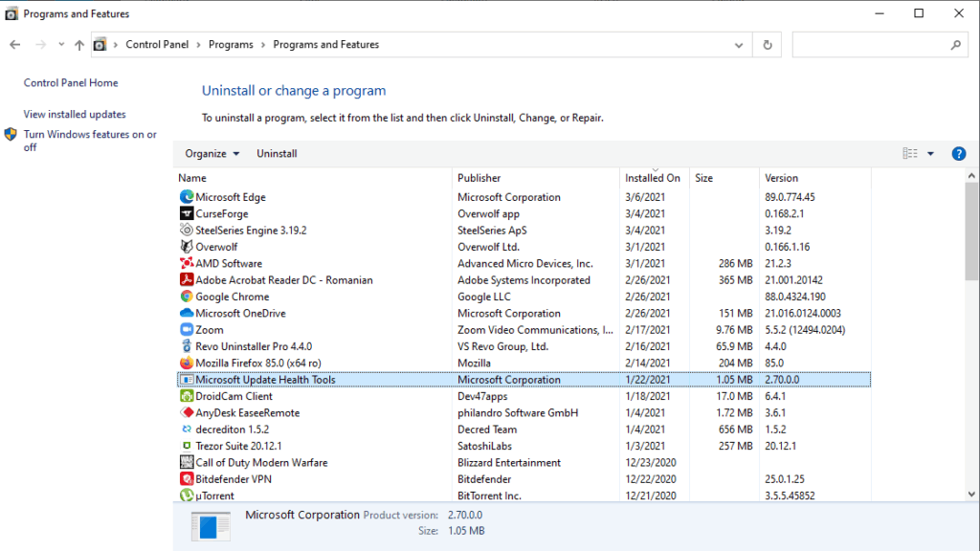
Task: Open the view options dropdown arrow
Action: (930, 154)
